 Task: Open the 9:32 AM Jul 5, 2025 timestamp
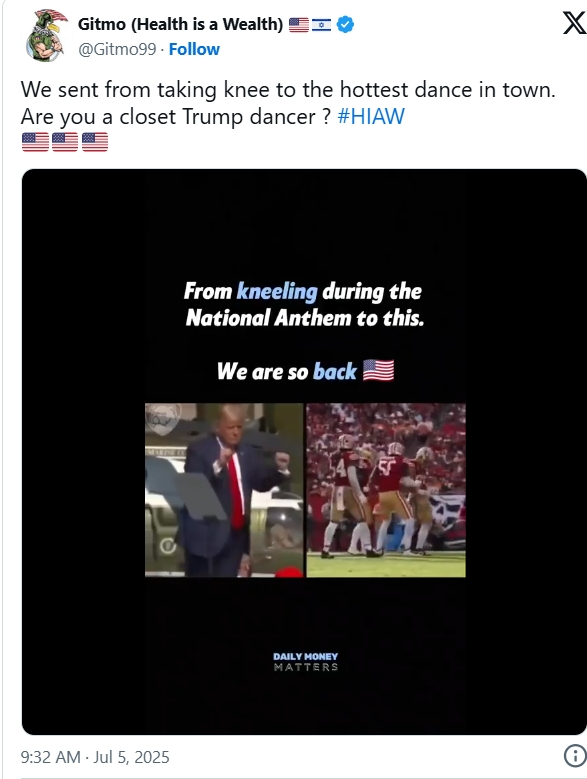pos(95,757)
